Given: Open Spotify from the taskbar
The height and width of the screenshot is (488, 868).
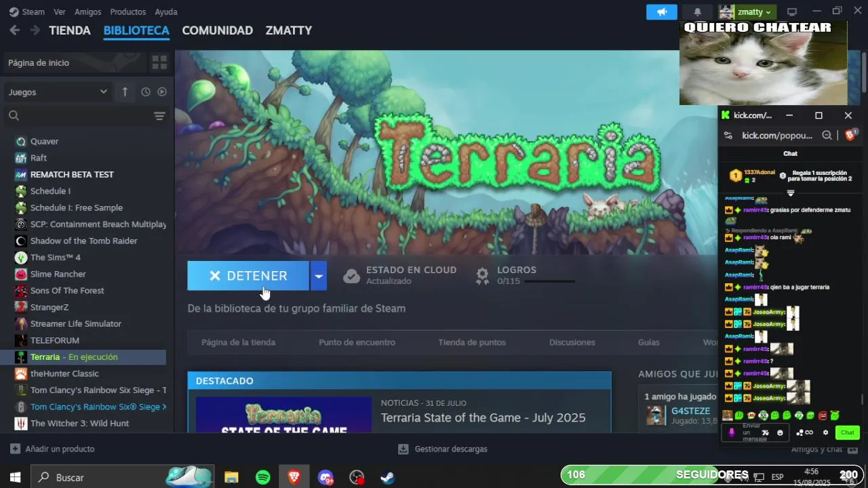Looking at the screenshot, I should click(263, 477).
